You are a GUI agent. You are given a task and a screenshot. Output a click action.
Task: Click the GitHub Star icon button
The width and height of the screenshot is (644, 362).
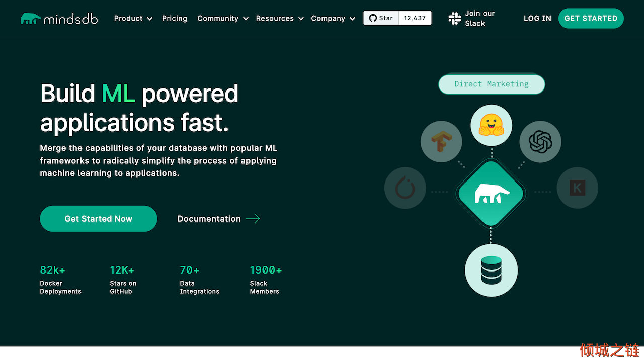[x=381, y=18]
